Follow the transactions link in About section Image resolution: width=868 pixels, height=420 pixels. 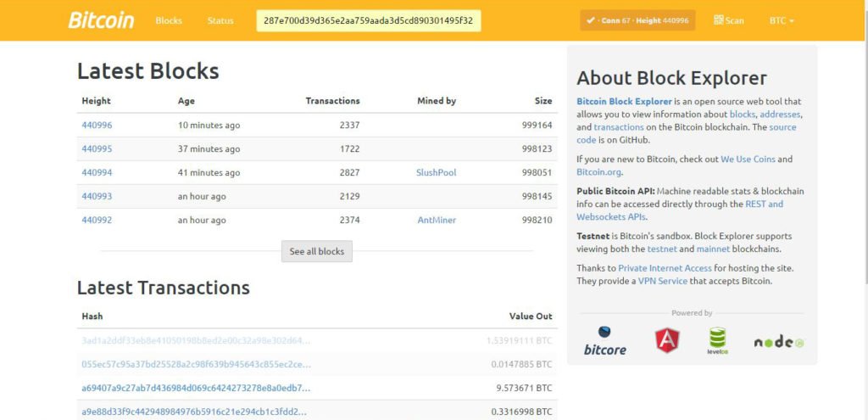619,127
